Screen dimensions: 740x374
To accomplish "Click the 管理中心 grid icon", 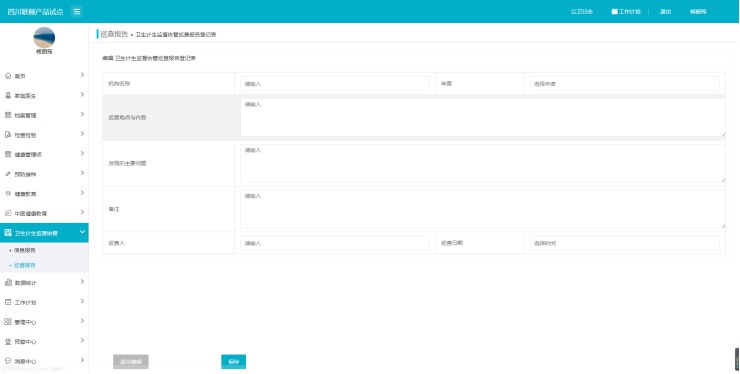I will click(x=8, y=322).
